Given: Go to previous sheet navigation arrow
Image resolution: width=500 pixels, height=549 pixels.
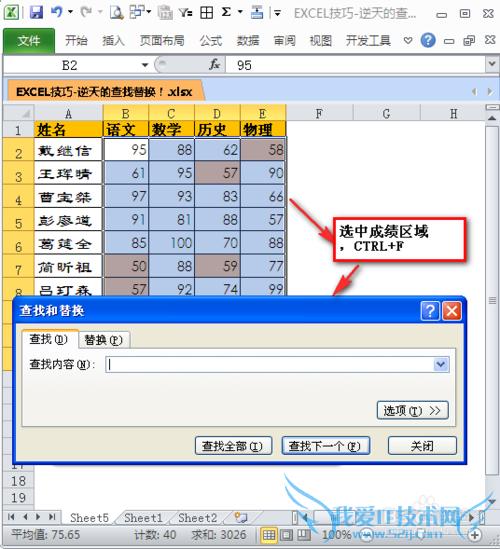Looking at the screenshot, I should pos(25,517).
